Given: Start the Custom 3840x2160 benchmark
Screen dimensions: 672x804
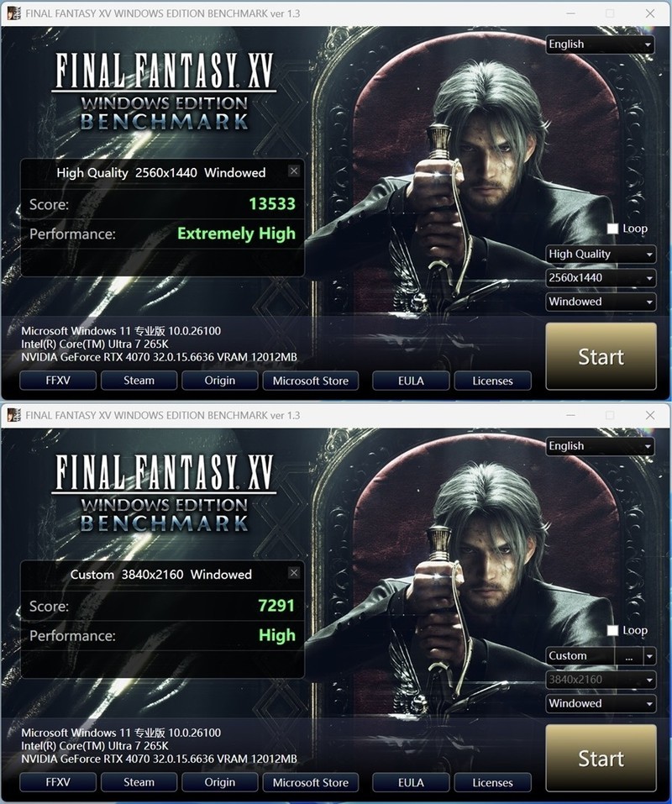Looking at the screenshot, I should tap(601, 759).
